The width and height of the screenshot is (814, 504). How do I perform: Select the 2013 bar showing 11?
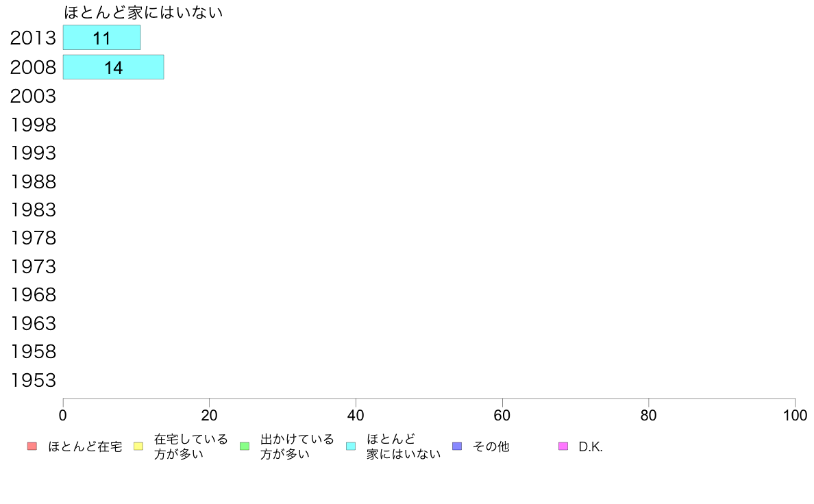101,38
